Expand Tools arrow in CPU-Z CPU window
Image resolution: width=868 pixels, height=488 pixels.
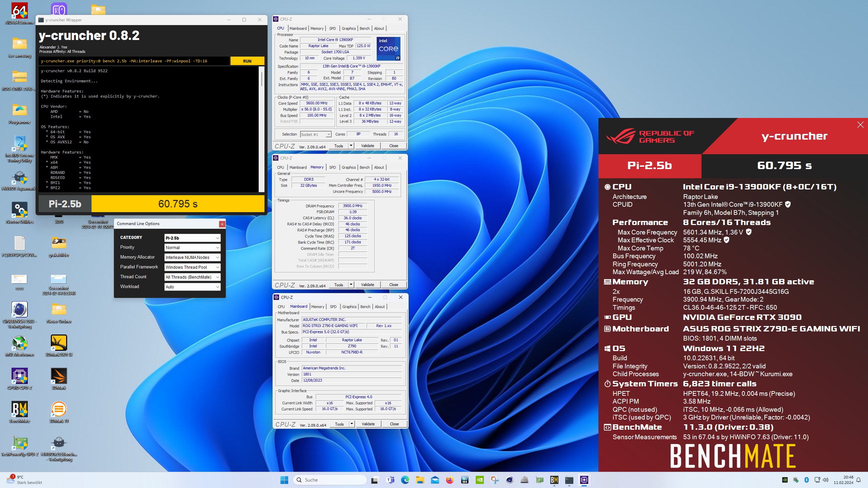(351, 146)
